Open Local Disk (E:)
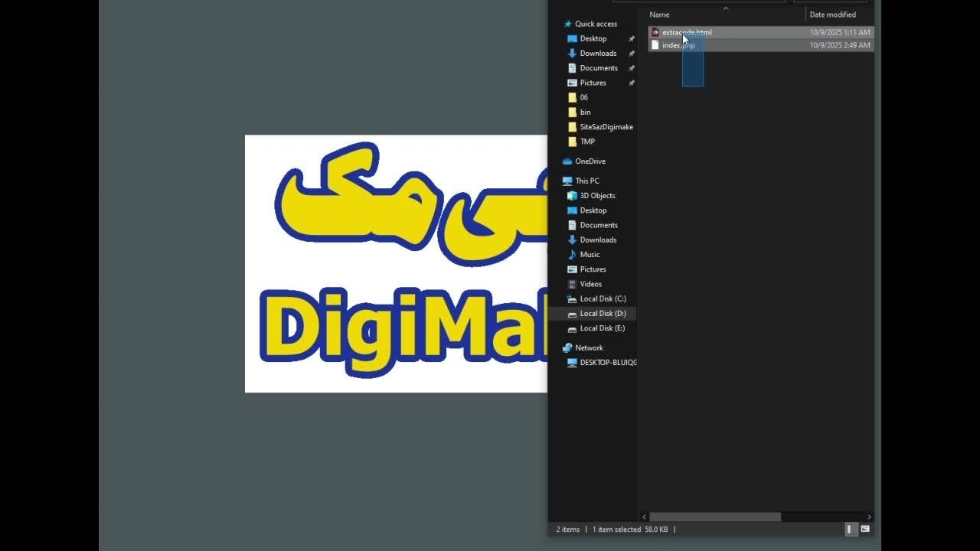980x551 pixels. tap(602, 328)
